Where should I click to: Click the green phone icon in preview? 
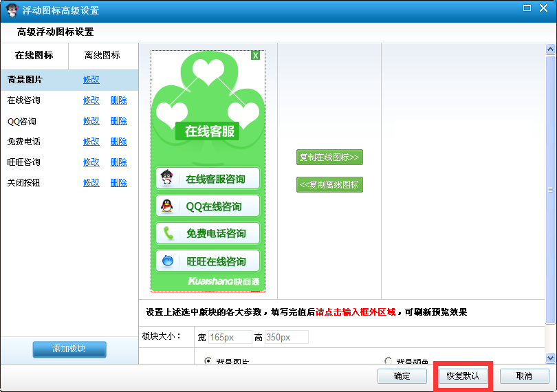pos(167,234)
